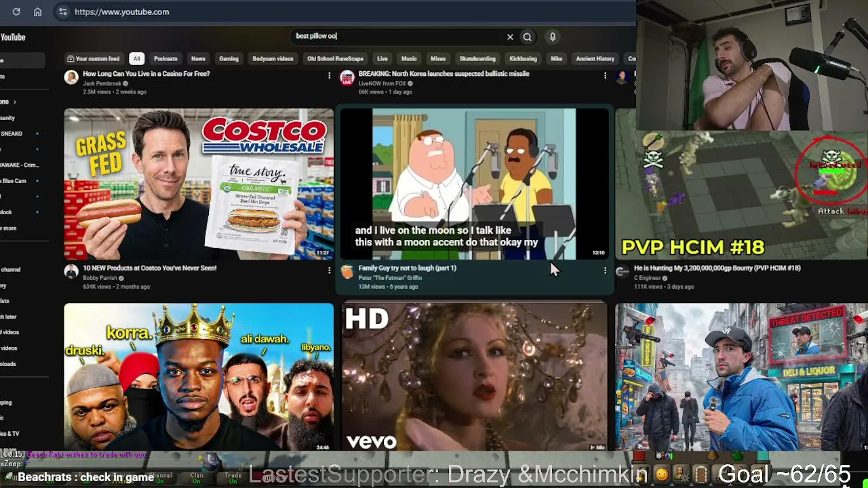Filter by the Live chip

click(382, 59)
